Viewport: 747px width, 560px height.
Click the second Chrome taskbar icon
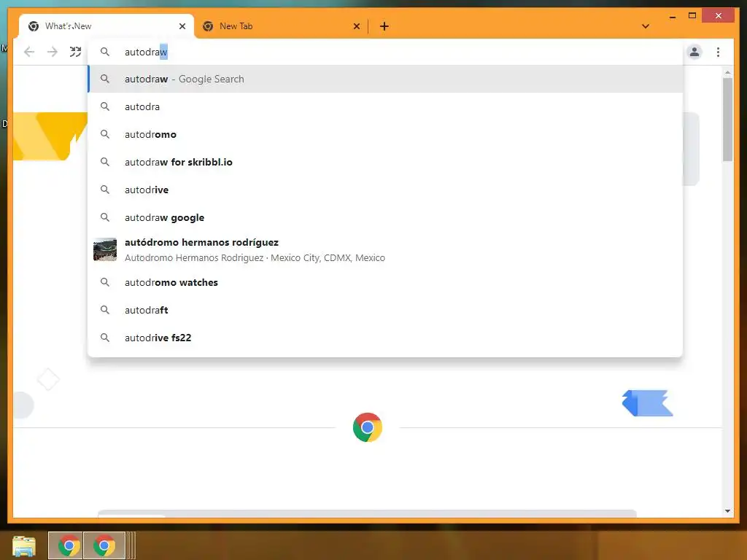[104, 545]
